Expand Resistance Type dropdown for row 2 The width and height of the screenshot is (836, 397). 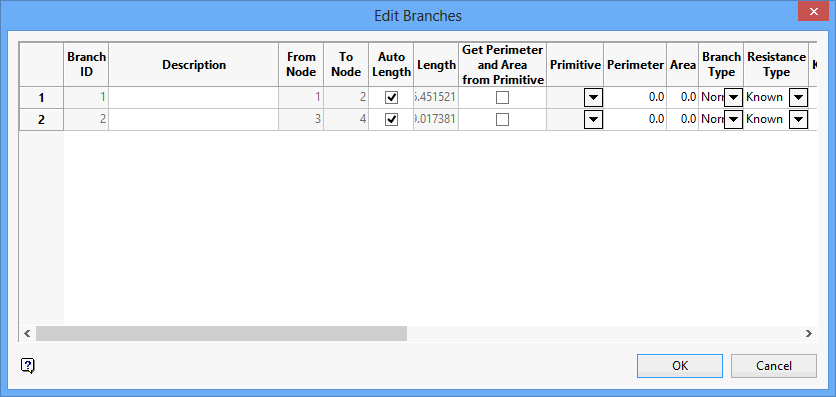click(798, 119)
